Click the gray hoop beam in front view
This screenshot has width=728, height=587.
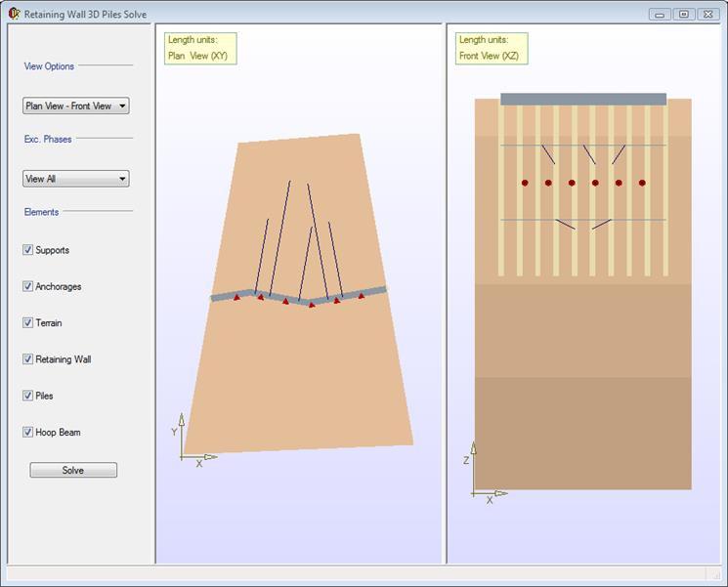coord(583,100)
